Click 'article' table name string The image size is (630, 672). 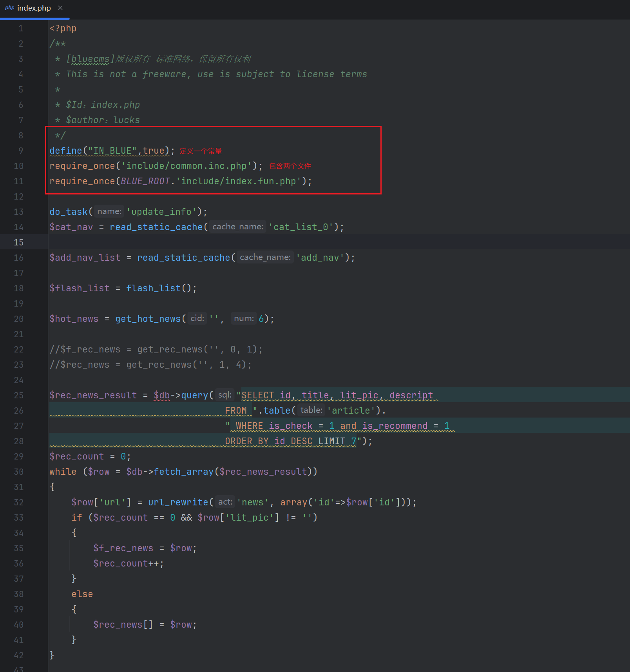(351, 410)
